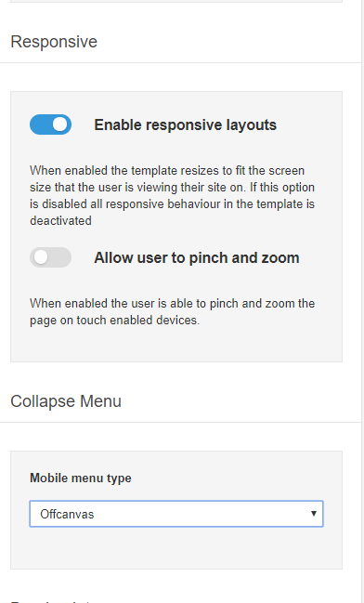Click the Allow user to pinch and zoom label
Image resolution: width=364 pixels, height=603 pixels.
197,257
